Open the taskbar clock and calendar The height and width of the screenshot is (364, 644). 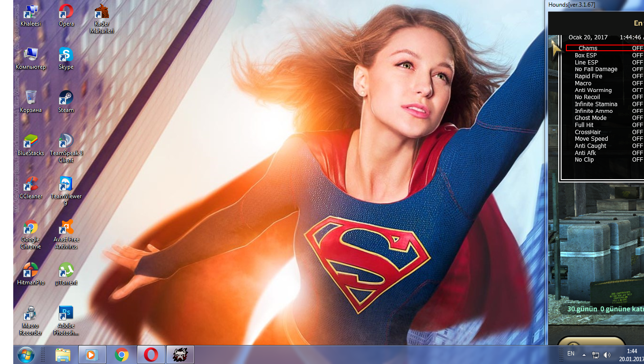[632, 355]
